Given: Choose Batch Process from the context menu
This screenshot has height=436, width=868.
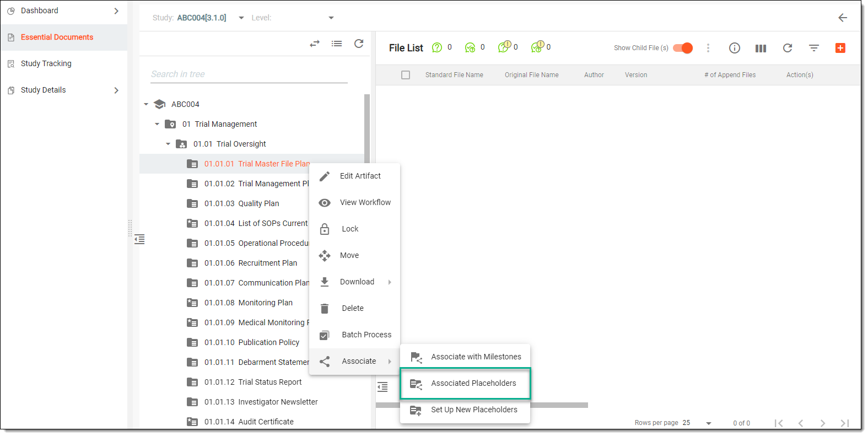Looking at the screenshot, I should pos(354,335).
